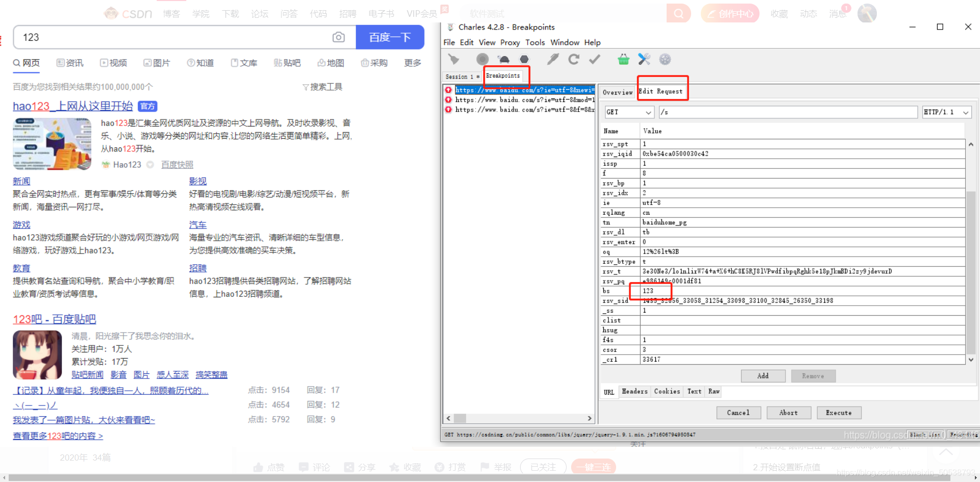980x482 pixels.
Task: Open the 123吧 - 百度贴吧 link
Action: (x=55, y=319)
